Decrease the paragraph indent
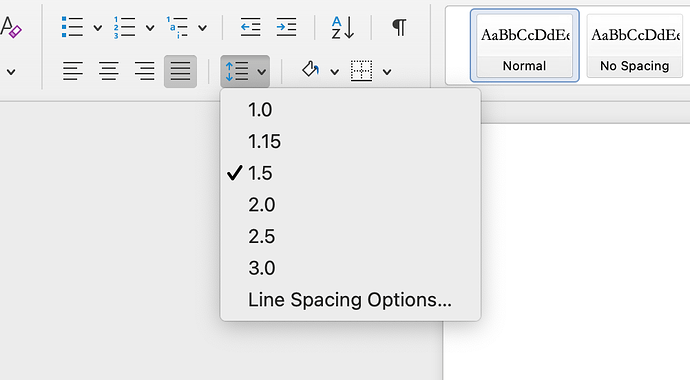Viewport: 690px width, 380px height. [250, 27]
